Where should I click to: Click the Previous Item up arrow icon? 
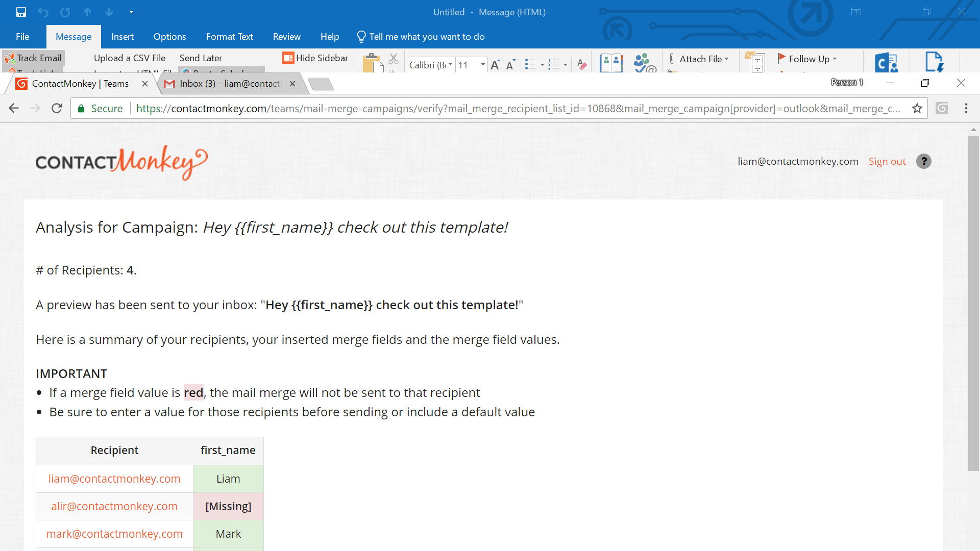87,12
